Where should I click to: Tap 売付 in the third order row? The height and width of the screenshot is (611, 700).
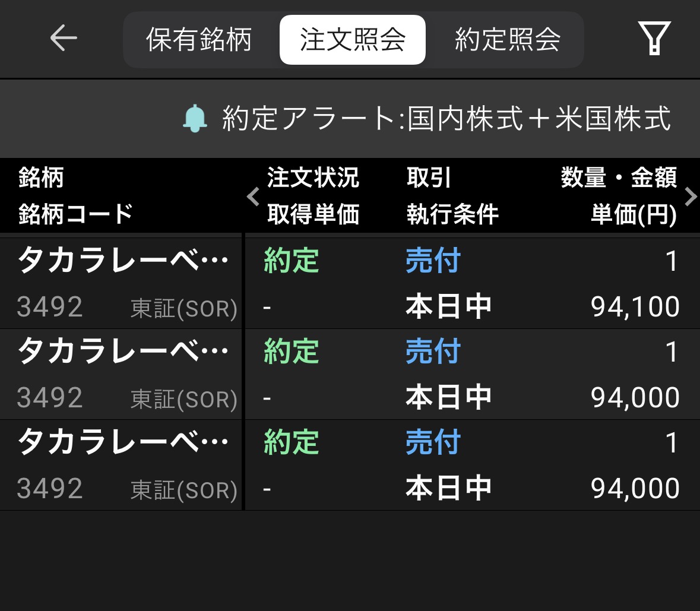(x=433, y=443)
